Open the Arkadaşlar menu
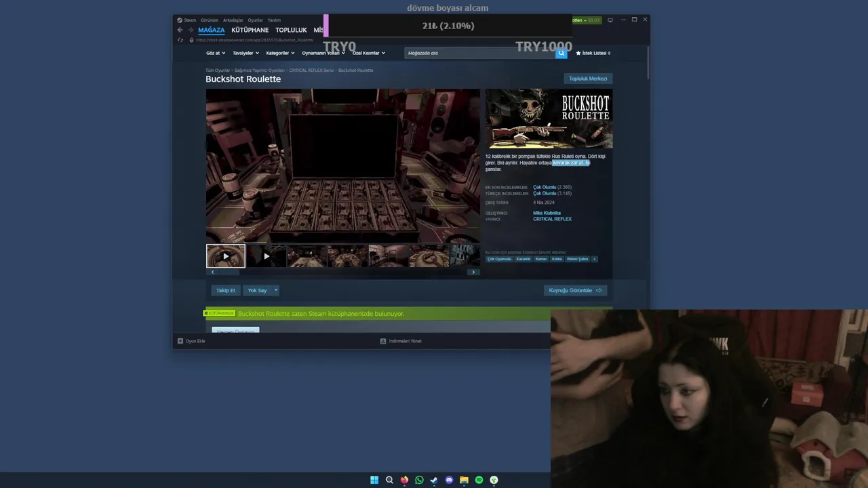 point(233,20)
